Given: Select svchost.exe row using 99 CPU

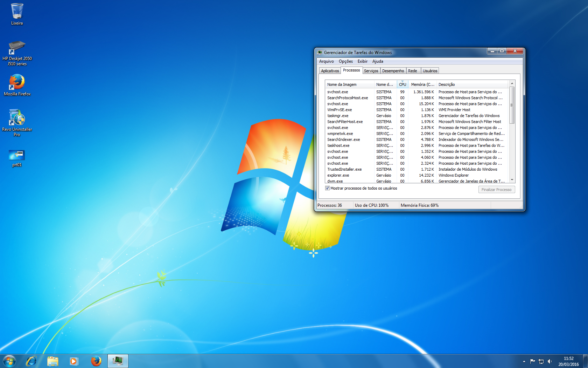Looking at the screenshot, I should point(416,92).
